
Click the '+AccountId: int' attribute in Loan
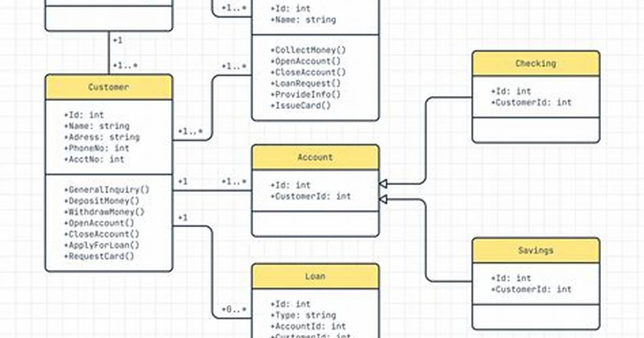coord(309,327)
